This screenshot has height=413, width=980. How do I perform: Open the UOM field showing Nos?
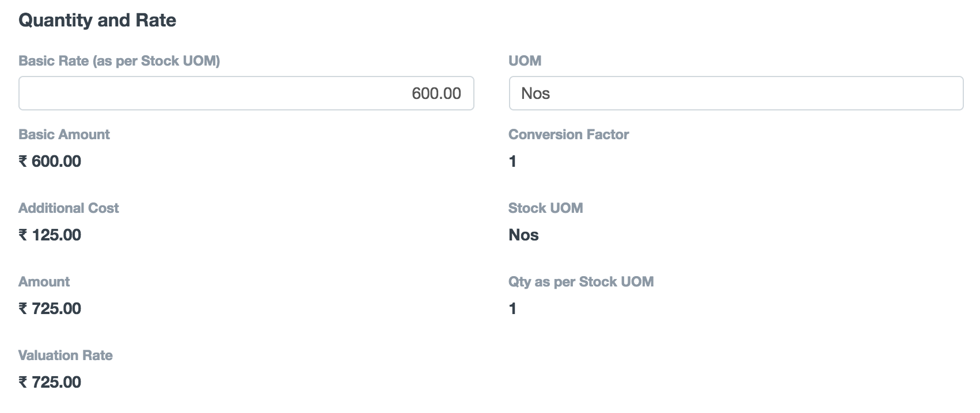pos(735,93)
